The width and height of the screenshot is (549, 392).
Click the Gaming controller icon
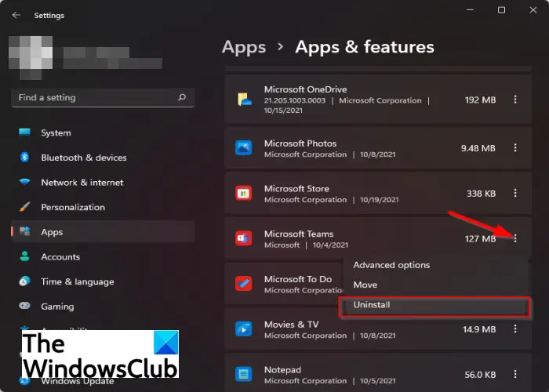[x=24, y=306]
